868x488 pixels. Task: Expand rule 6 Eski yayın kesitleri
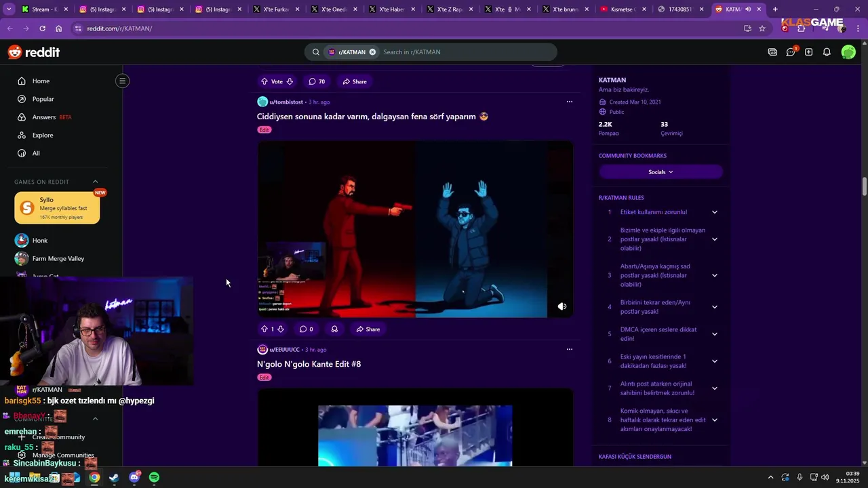click(x=714, y=361)
